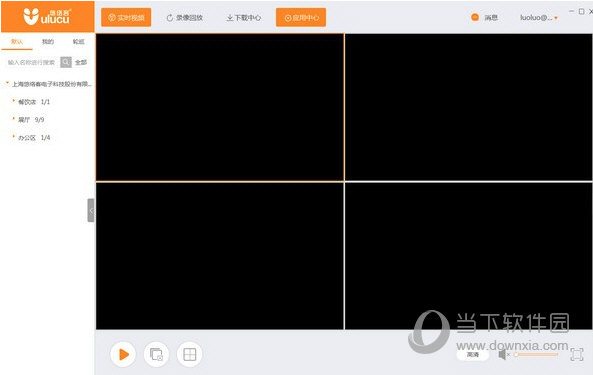Screen dimensions: 593x375
Task: Click the volume slider track
Action: pyautogui.click(x=536, y=355)
